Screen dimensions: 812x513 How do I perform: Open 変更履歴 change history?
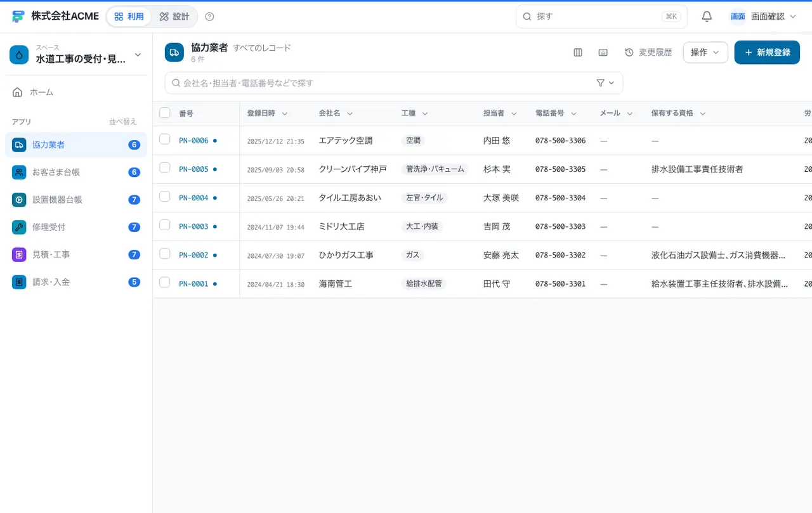(648, 53)
